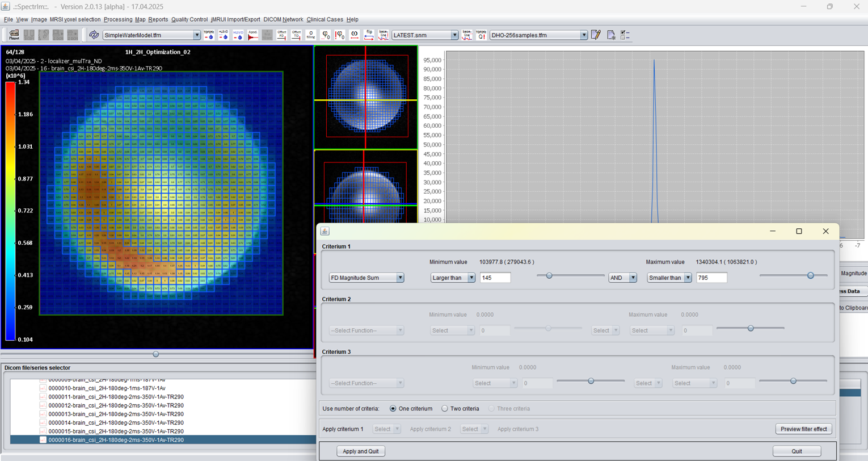
Task: Open the DHO-256samples.tfm dropdown
Action: 584,35
